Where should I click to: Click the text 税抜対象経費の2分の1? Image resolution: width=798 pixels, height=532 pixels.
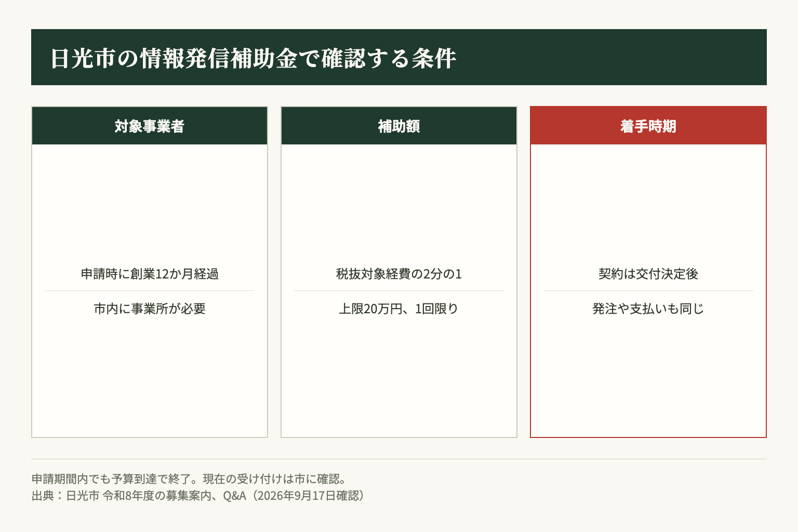coord(399,274)
